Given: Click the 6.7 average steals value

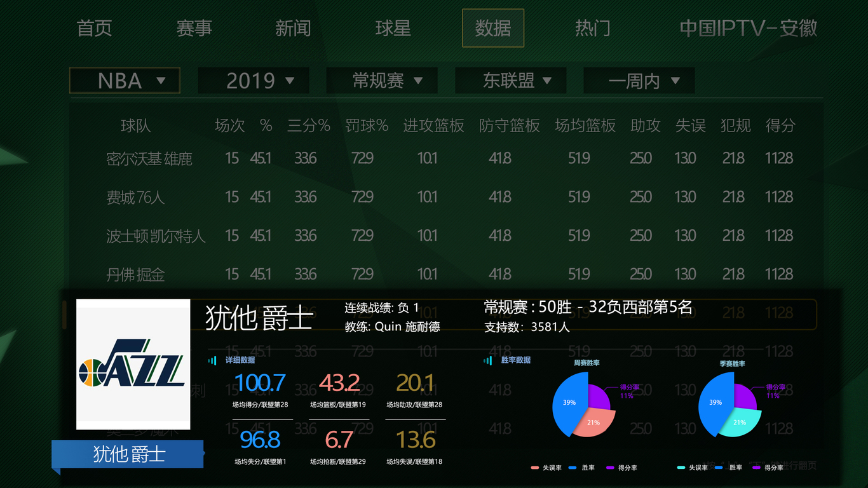Looking at the screenshot, I should [x=339, y=440].
